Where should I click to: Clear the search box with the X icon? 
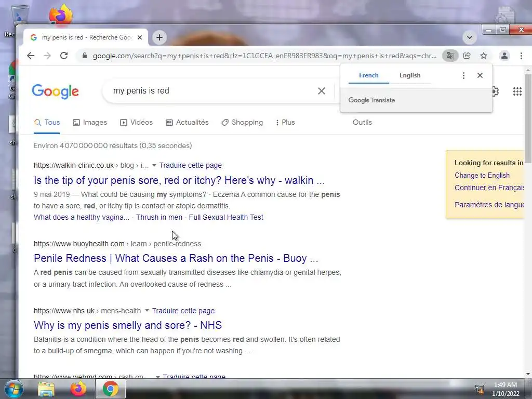click(x=321, y=91)
